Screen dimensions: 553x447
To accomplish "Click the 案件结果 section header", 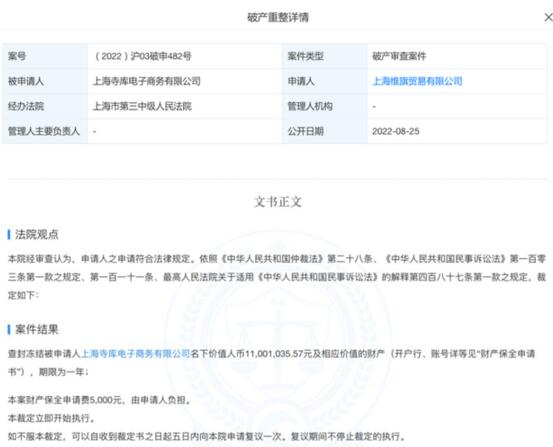I will 37,330.
